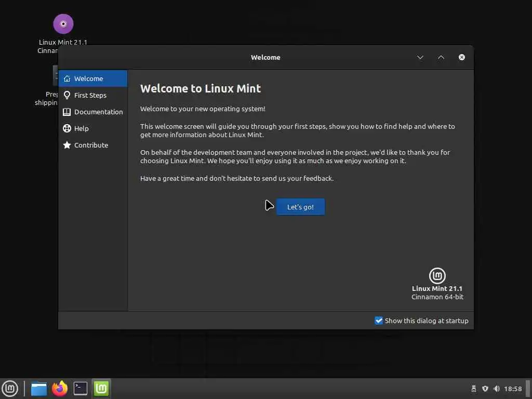The image size is (532, 399).
Task: Open the First Steps section
Action: (x=93, y=95)
